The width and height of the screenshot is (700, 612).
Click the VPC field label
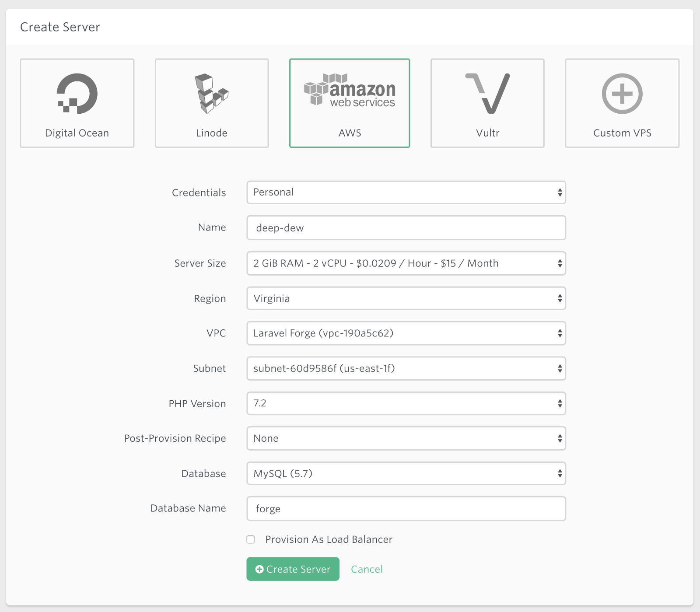[x=216, y=333]
